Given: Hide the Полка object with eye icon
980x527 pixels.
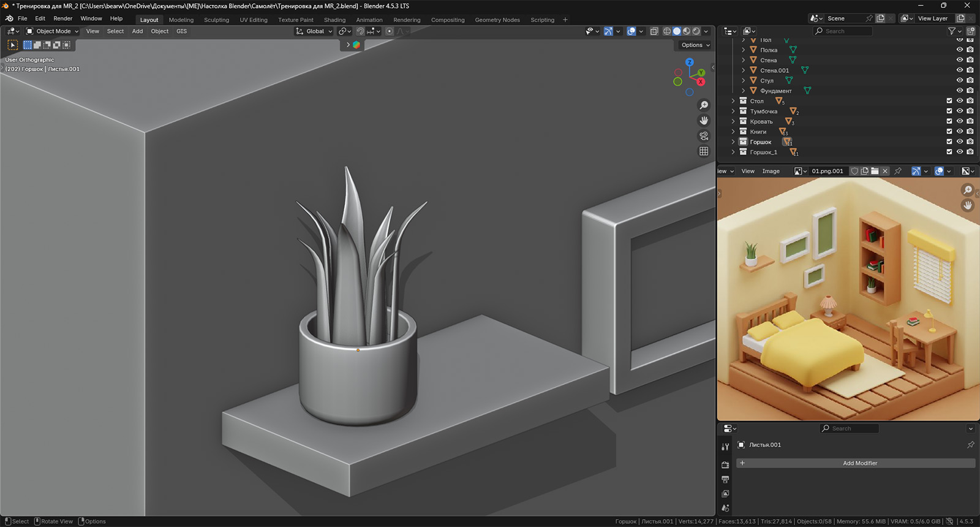Looking at the screenshot, I should (960, 50).
